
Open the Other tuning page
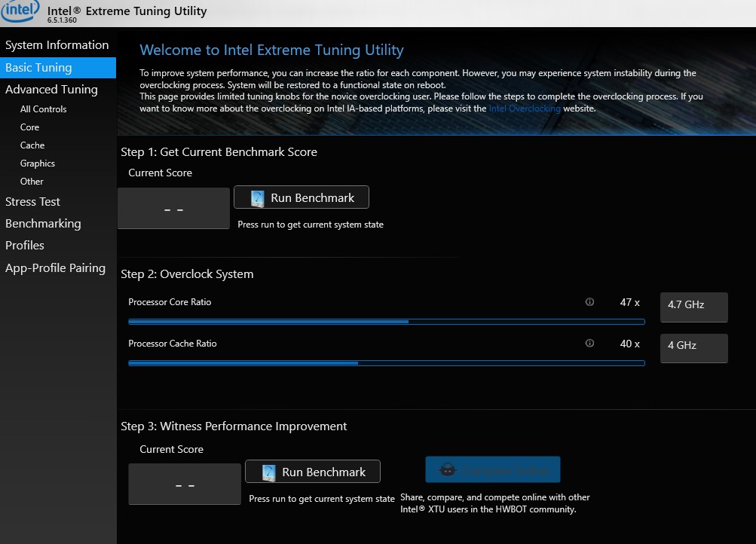coord(32,182)
